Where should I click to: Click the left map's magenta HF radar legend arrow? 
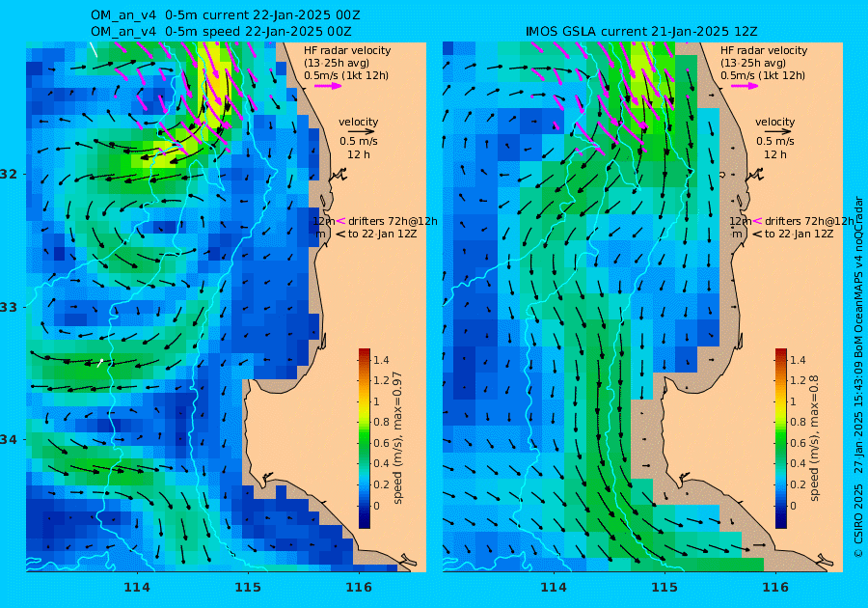(328, 86)
